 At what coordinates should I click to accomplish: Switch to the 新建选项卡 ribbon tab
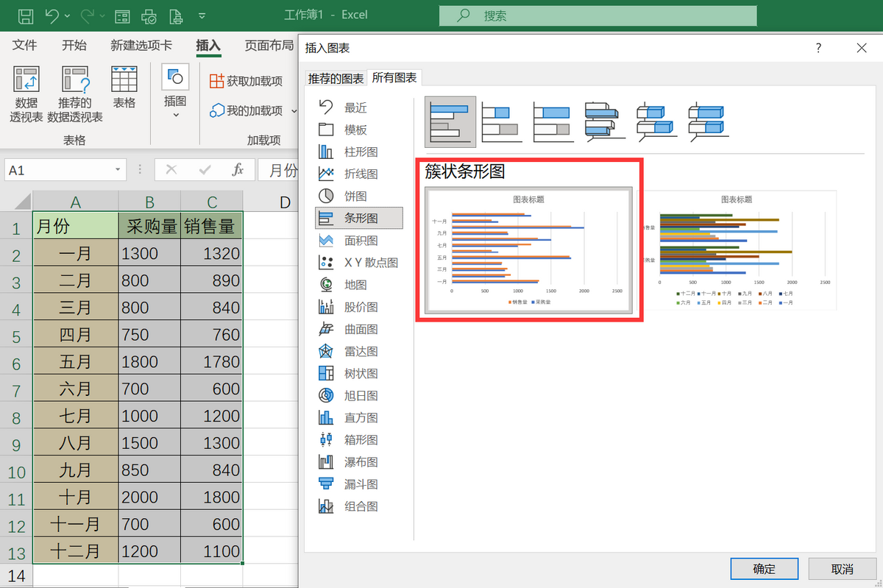click(x=141, y=46)
